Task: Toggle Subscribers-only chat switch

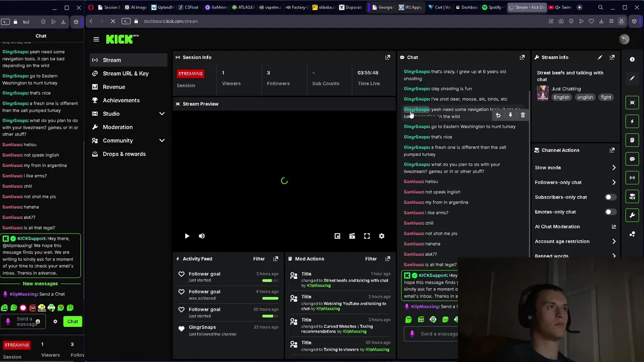Action: pyautogui.click(x=610, y=197)
